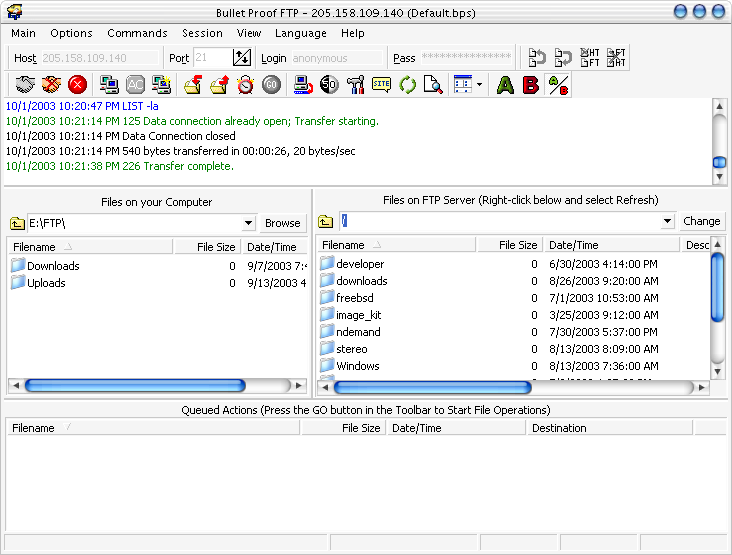Viewport: 732px width, 555px height.
Task: Click the Host input field
Action: point(100,58)
